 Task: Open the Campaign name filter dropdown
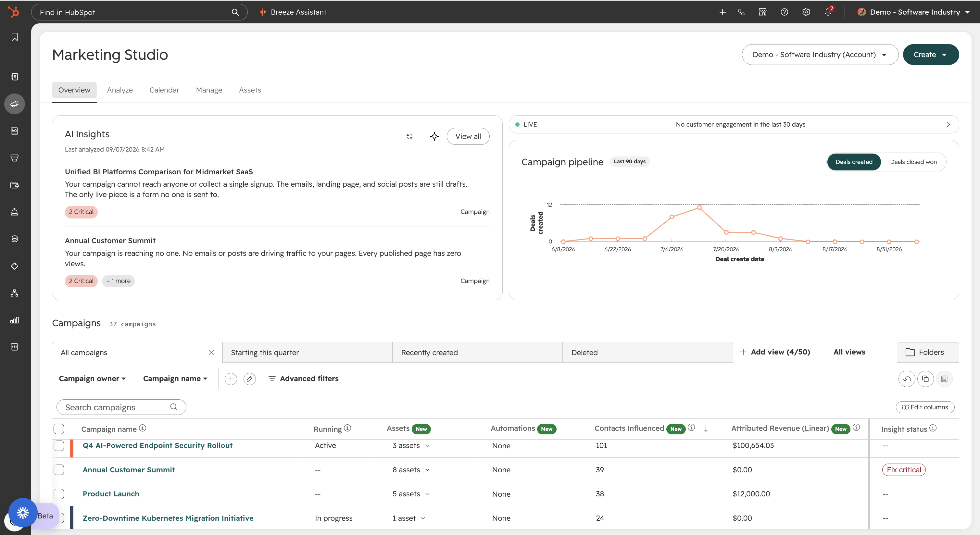tap(175, 379)
